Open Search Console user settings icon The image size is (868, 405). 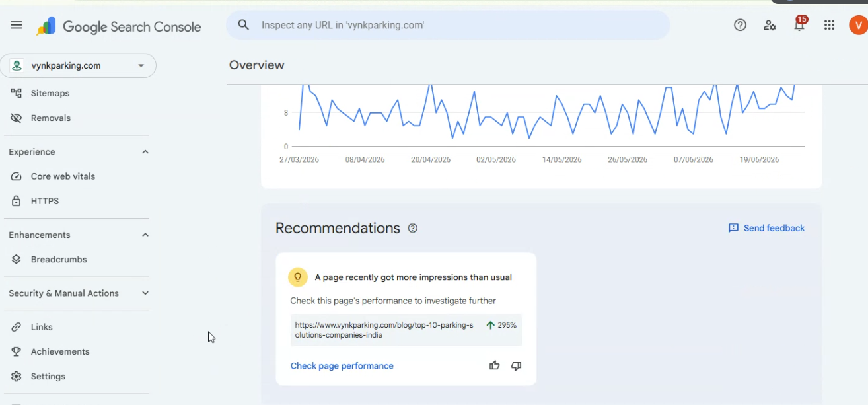770,26
